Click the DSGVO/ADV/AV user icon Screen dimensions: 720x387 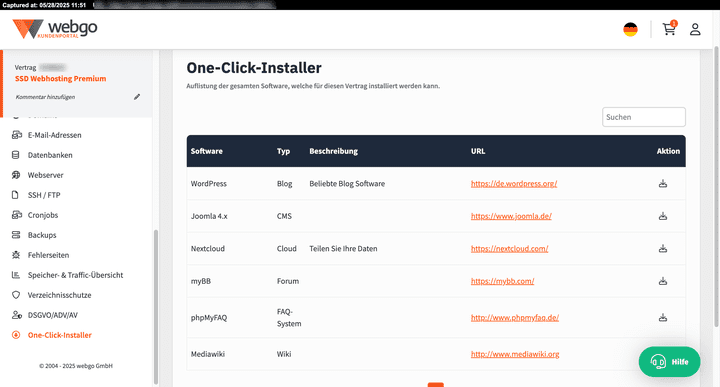point(17,315)
